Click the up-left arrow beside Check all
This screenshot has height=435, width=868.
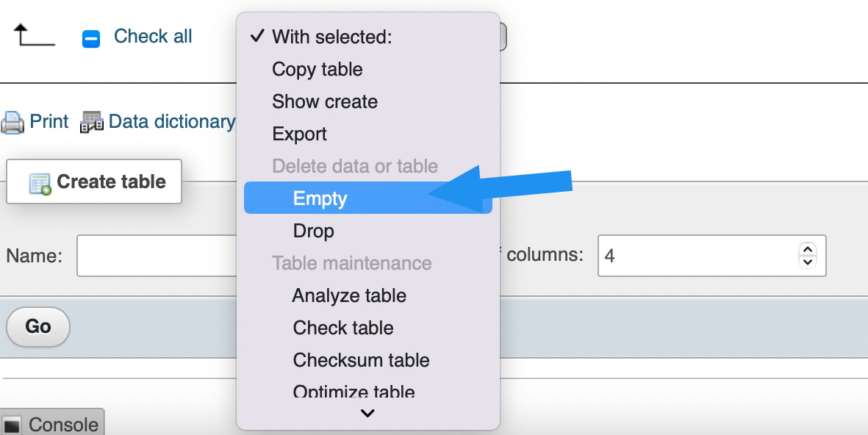click(x=35, y=35)
